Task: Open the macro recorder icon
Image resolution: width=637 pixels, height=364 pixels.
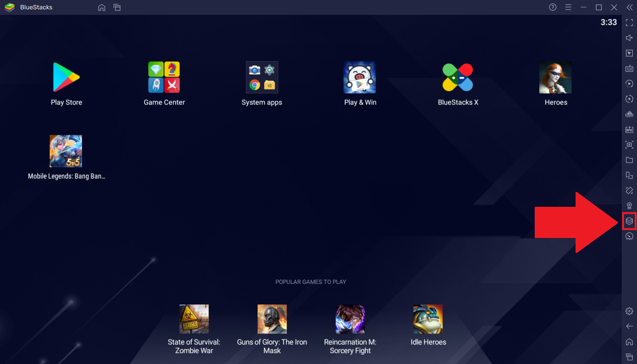Action: [x=629, y=114]
